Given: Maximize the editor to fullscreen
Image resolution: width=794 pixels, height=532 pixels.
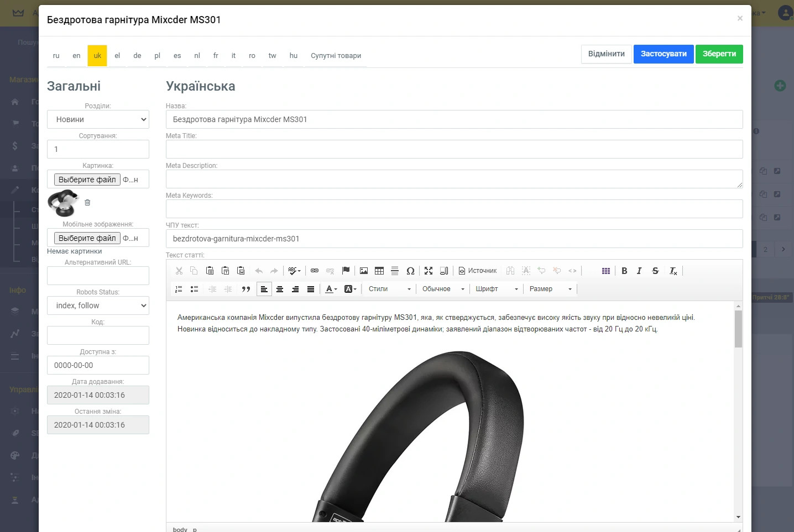Looking at the screenshot, I should point(429,271).
